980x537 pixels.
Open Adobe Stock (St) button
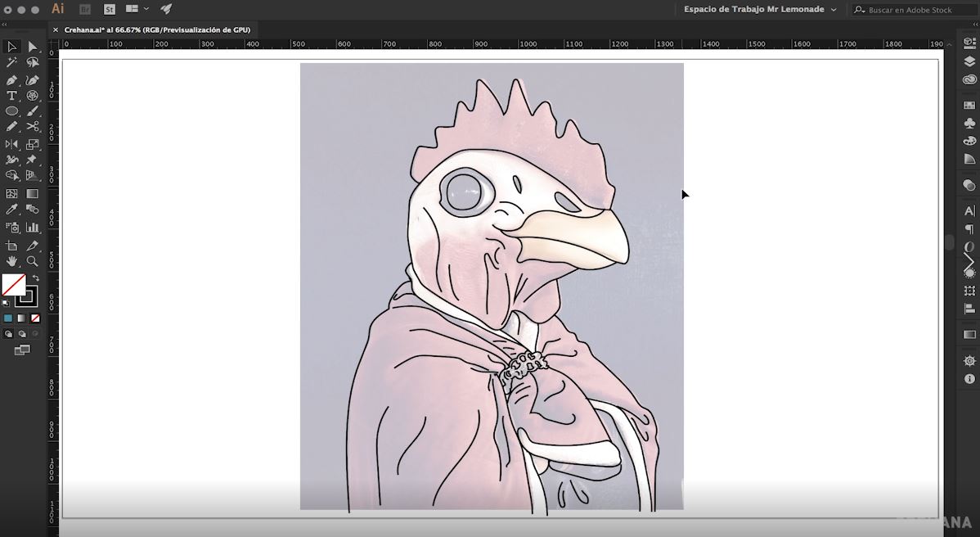[110, 9]
